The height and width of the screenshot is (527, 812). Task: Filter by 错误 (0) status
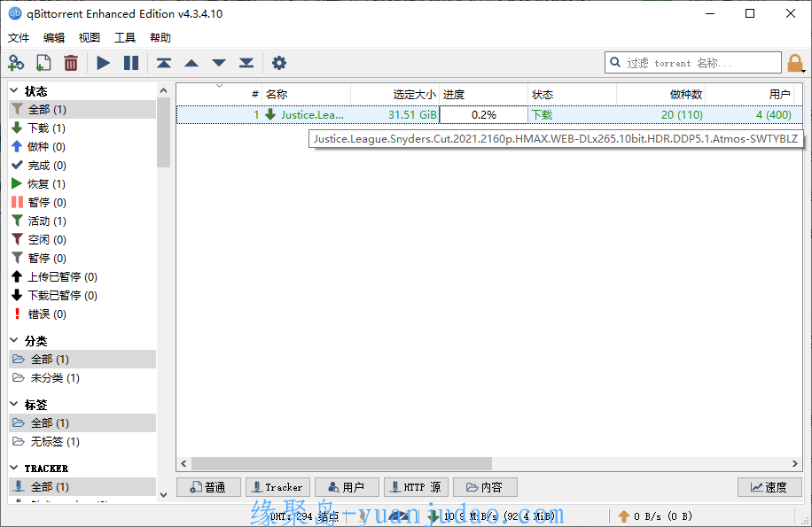82,314
